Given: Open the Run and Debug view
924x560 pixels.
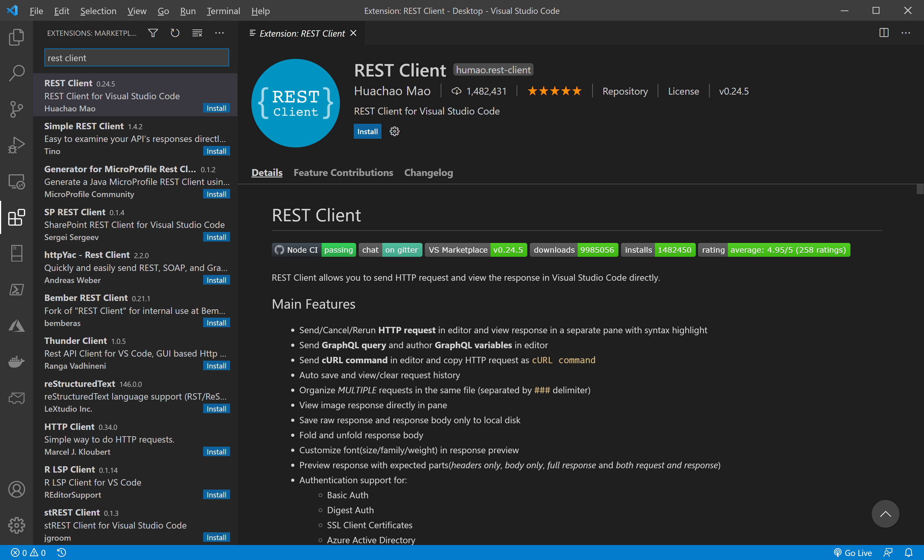Looking at the screenshot, I should tap(16, 145).
